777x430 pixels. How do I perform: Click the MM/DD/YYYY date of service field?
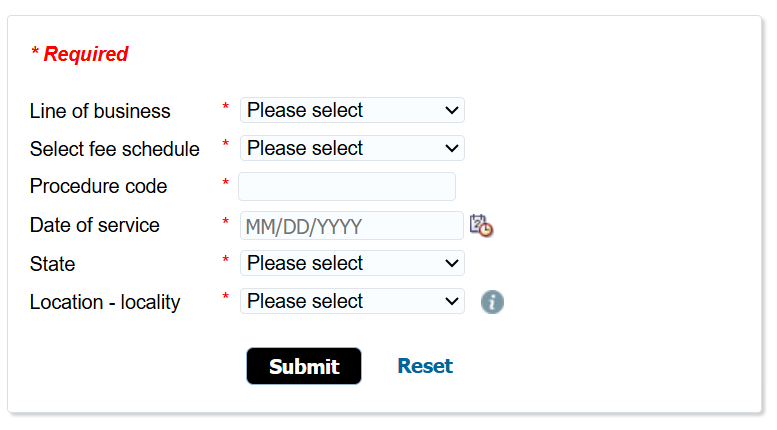pos(351,226)
